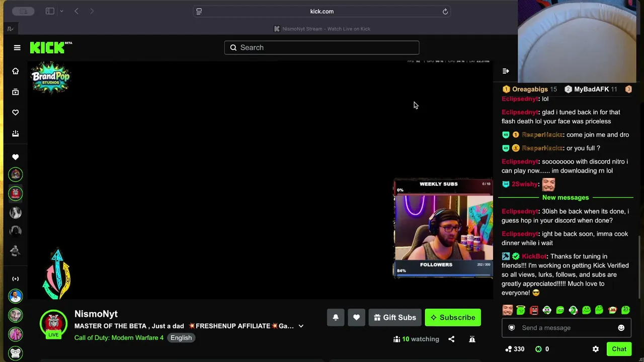Insert the face photo quick emote
Viewport: 644px width, 362px height.
[x=508, y=310]
